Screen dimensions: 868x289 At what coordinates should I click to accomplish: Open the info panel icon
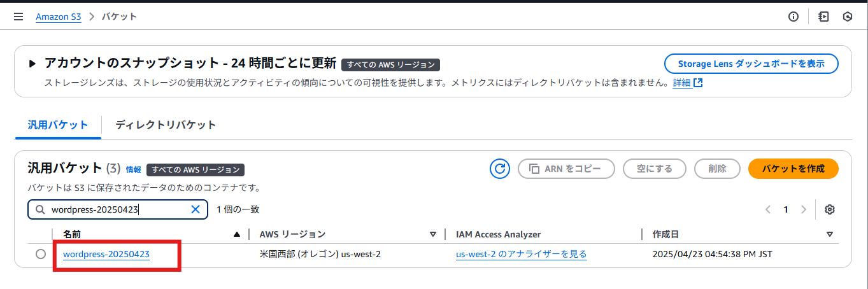point(793,17)
